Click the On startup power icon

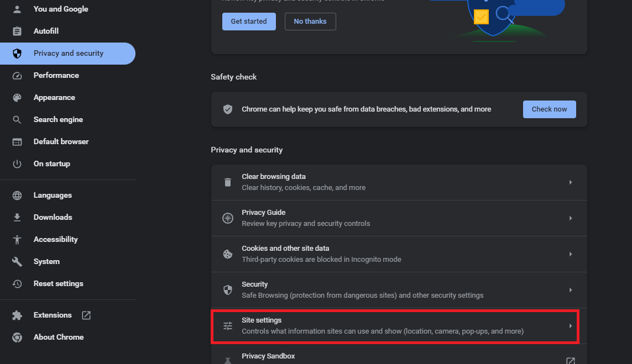(x=17, y=164)
